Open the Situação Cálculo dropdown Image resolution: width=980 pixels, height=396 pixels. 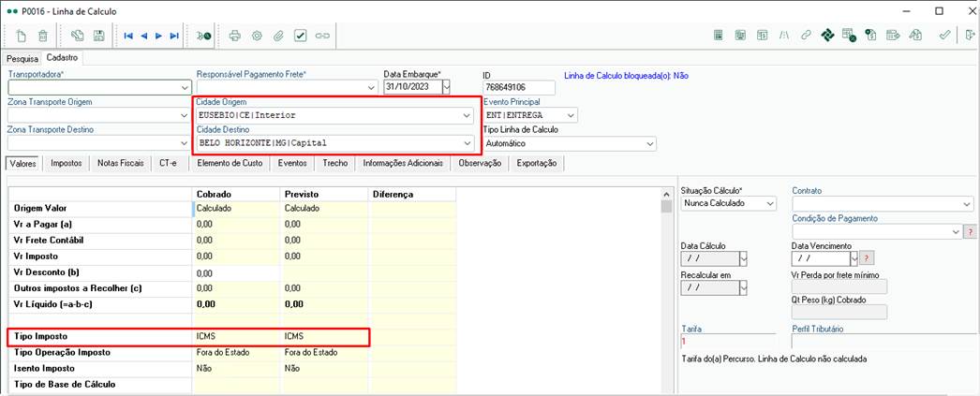(770, 204)
